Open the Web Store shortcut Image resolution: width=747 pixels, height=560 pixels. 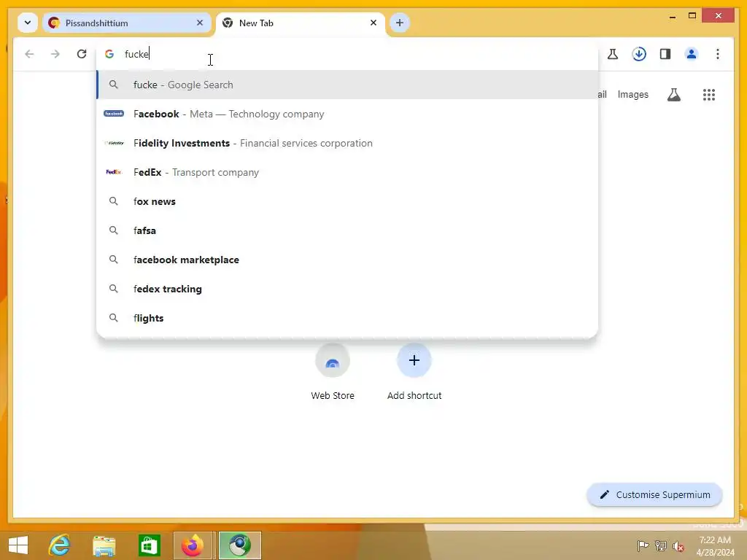pos(333,373)
